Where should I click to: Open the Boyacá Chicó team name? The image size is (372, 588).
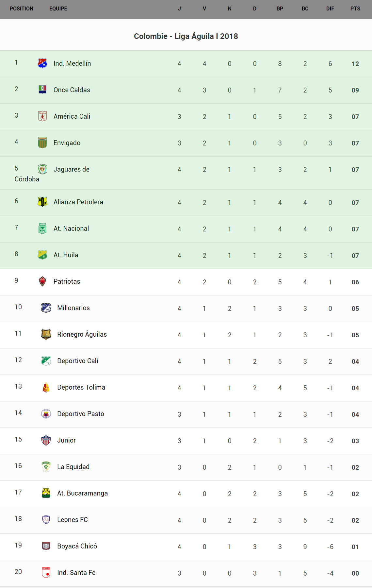[x=77, y=546]
